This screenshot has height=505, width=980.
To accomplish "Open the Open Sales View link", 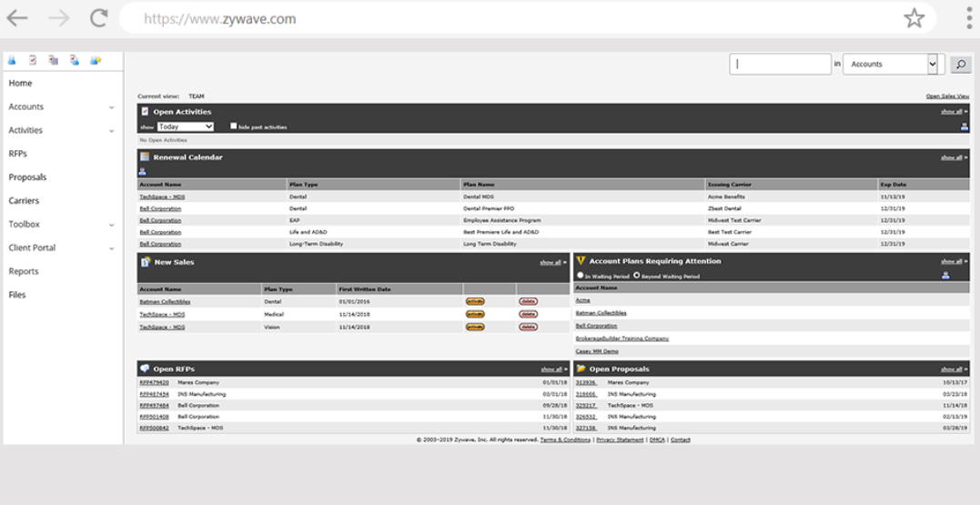I will point(947,96).
